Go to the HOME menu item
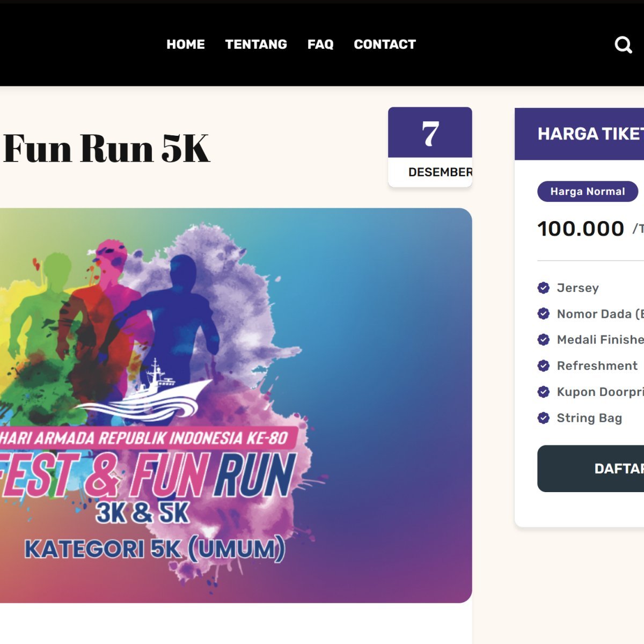This screenshot has width=644, height=644. (185, 45)
